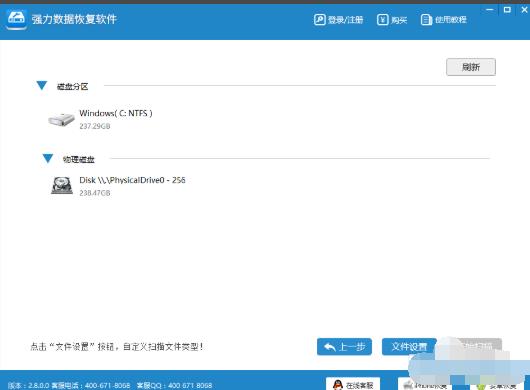The image size is (530, 390).
Task: Select the Windows C: partition drive icon
Action: tap(61, 119)
